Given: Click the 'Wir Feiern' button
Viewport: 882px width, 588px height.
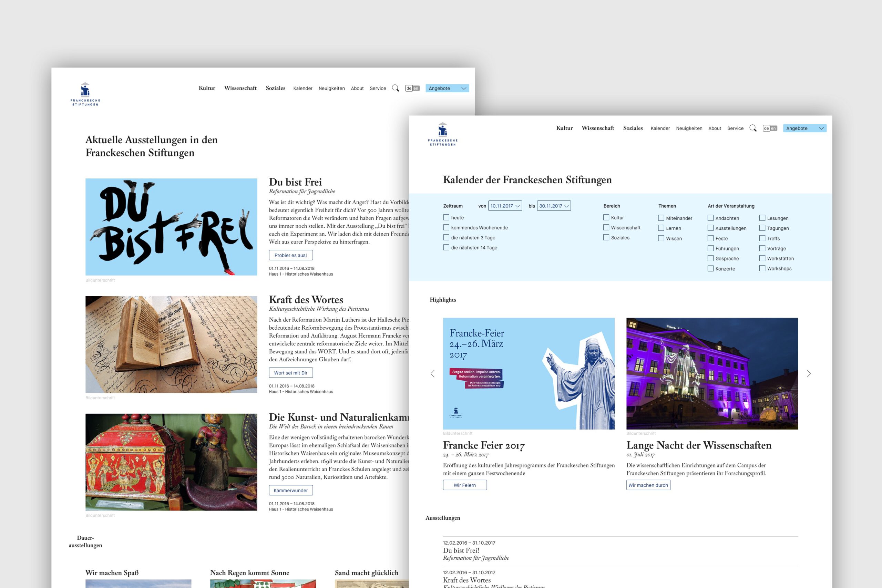Looking at the screenshot, I should pyautogui.click(x=465, y=485).
